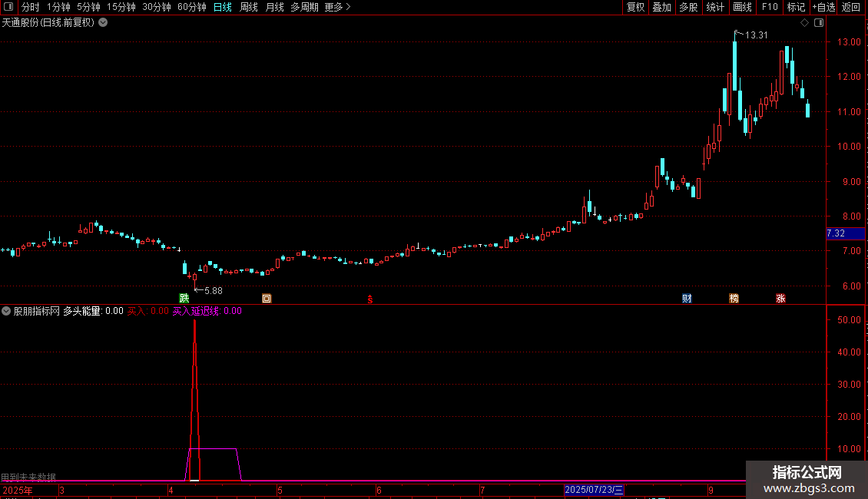Switch to 60分钟 chart period

click(x=192, y=7)
